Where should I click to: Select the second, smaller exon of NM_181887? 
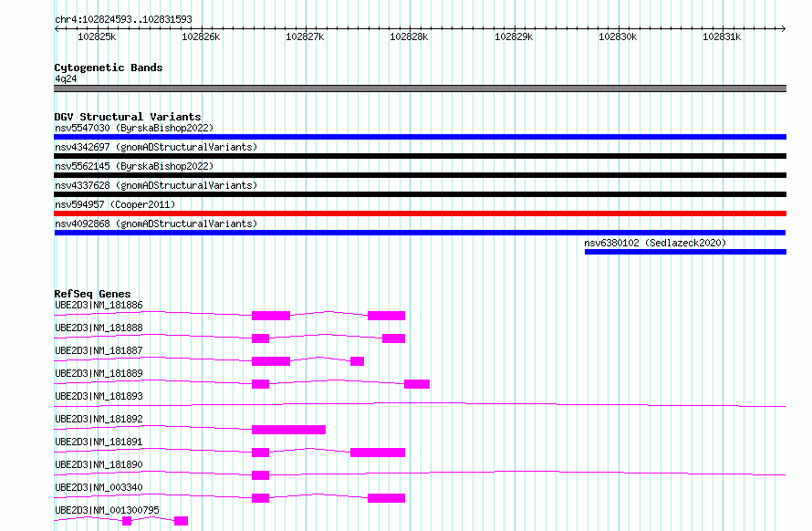tap(358, 361)
